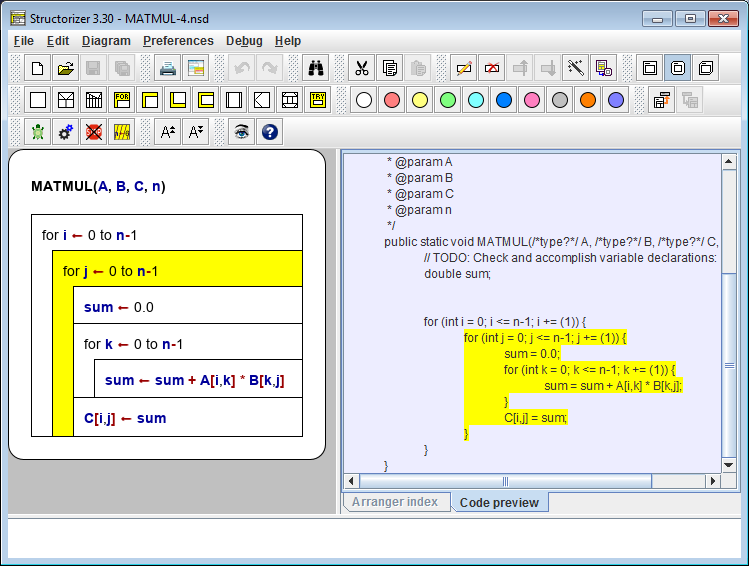This screenshot has width=749, height=566.
Task: Click the code preview scroll-right arrow
Action: tap(713, 481)
